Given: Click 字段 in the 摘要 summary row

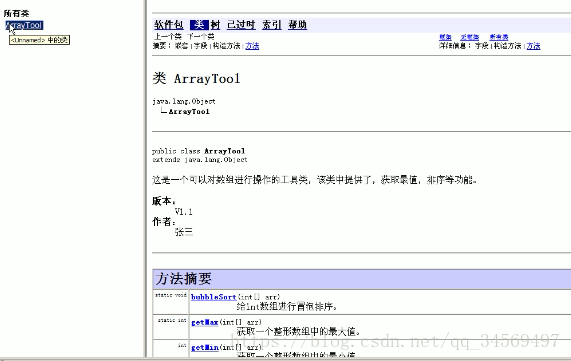Looking at the screenshot, I should (x=200, y=46).
